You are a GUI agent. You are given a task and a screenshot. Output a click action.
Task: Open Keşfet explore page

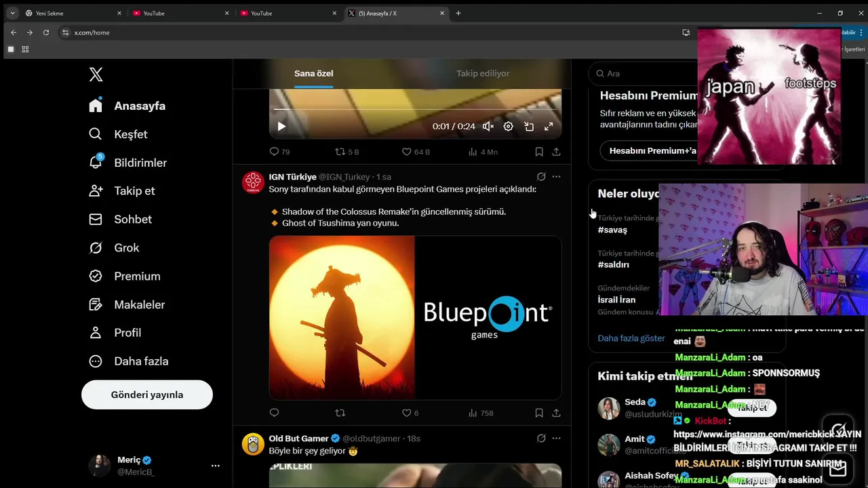[118, 134]
